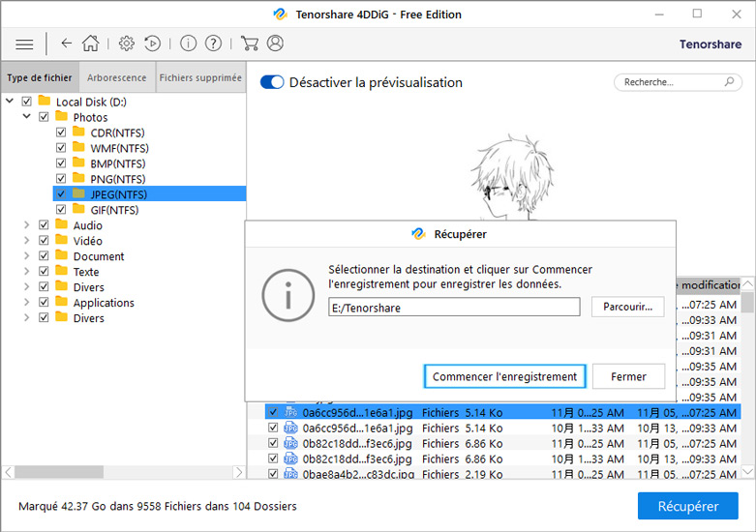The image size is (756, 532).
Task: Select the PNG(NTFS) tree item label
Action: pyautogui.click(x=118, y=179)
